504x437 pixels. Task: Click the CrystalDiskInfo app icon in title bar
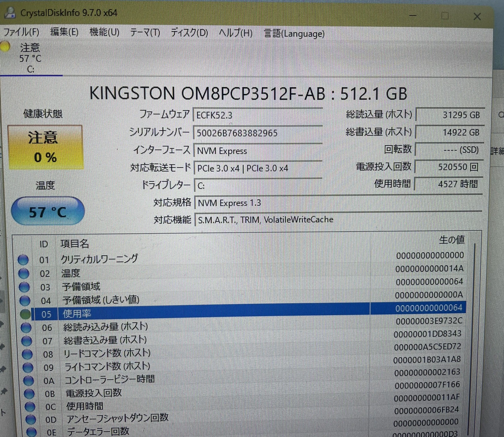(10, 13)
